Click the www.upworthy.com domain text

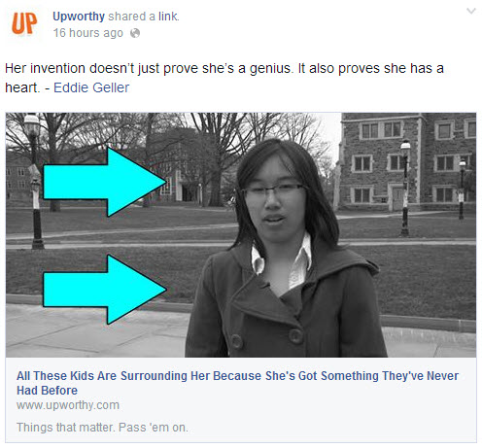68,405
